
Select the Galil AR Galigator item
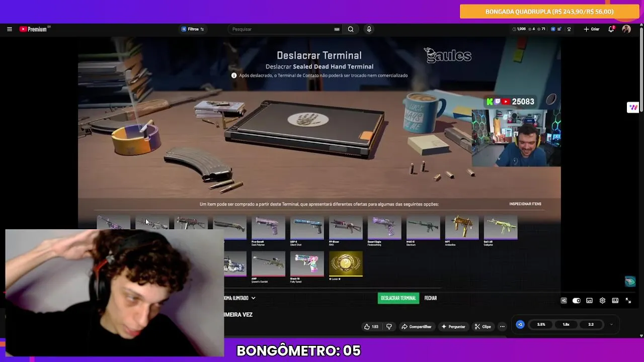point(501,231)
